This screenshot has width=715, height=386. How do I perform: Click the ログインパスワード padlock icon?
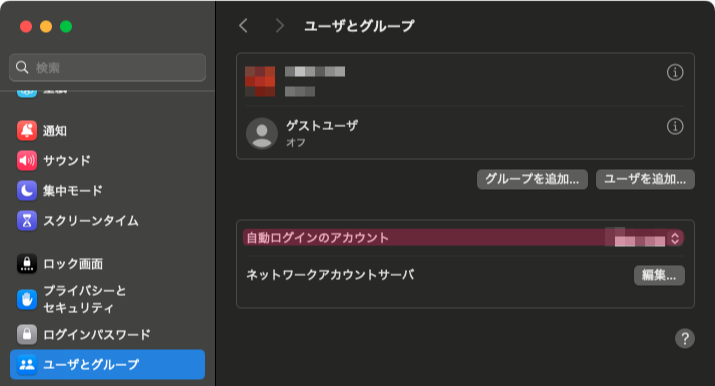pos(27,335)
